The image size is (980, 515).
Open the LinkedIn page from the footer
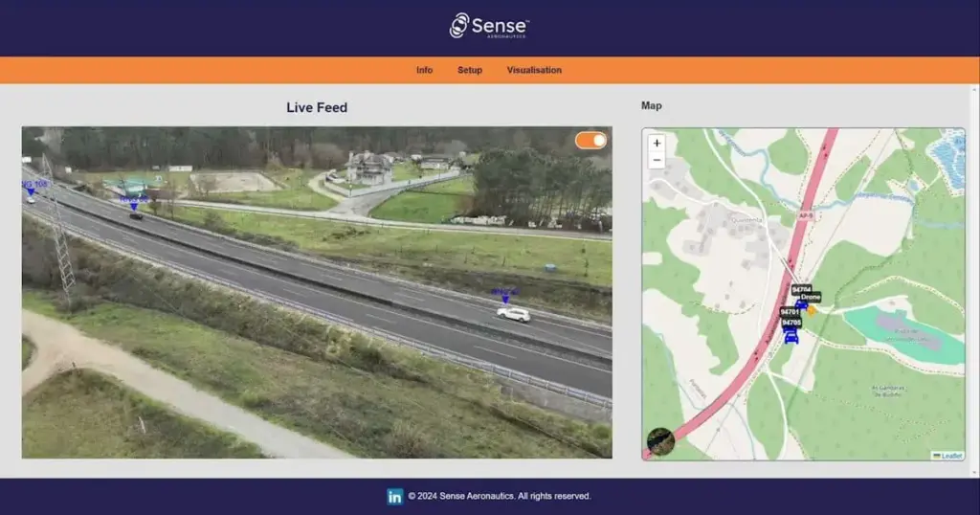click(394, 496)
